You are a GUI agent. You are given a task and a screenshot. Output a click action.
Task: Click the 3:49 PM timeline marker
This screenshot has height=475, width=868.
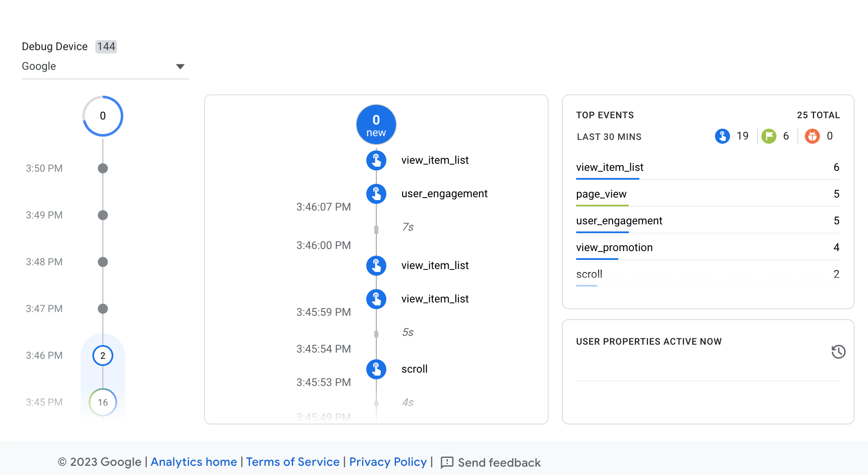(x=102, y=215)
